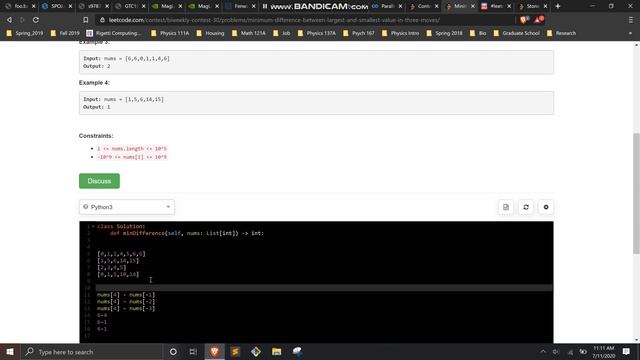Image resolution: width=640 pixels, height=360 pixels.
Task: Click the last pinned taskbar app icon
Action: (297, 351)
